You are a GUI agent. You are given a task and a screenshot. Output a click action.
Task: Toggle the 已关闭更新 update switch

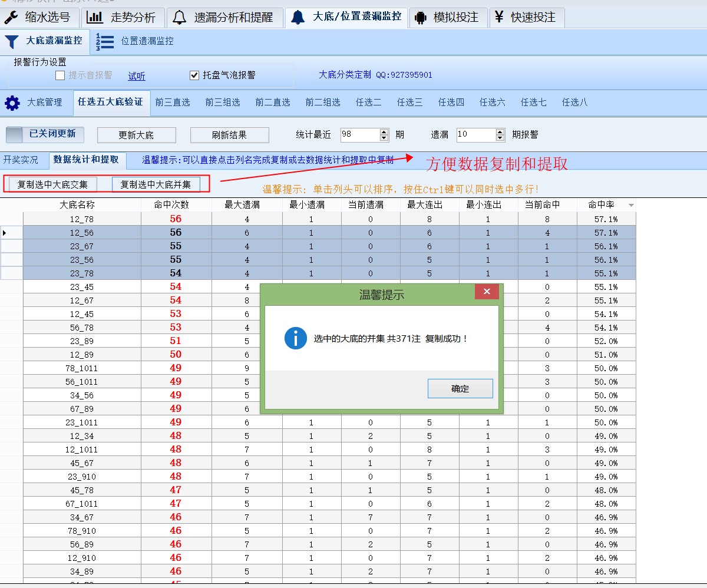[44, 134]
